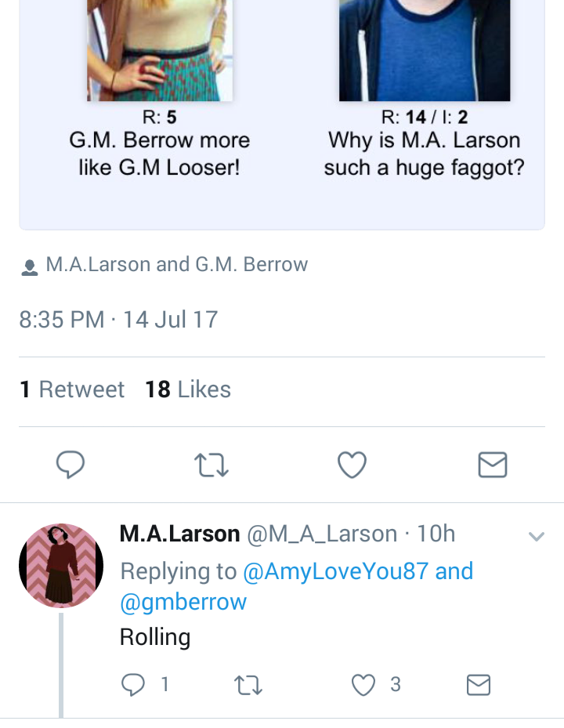View the 1 Retweet list

tap(72, 389)
